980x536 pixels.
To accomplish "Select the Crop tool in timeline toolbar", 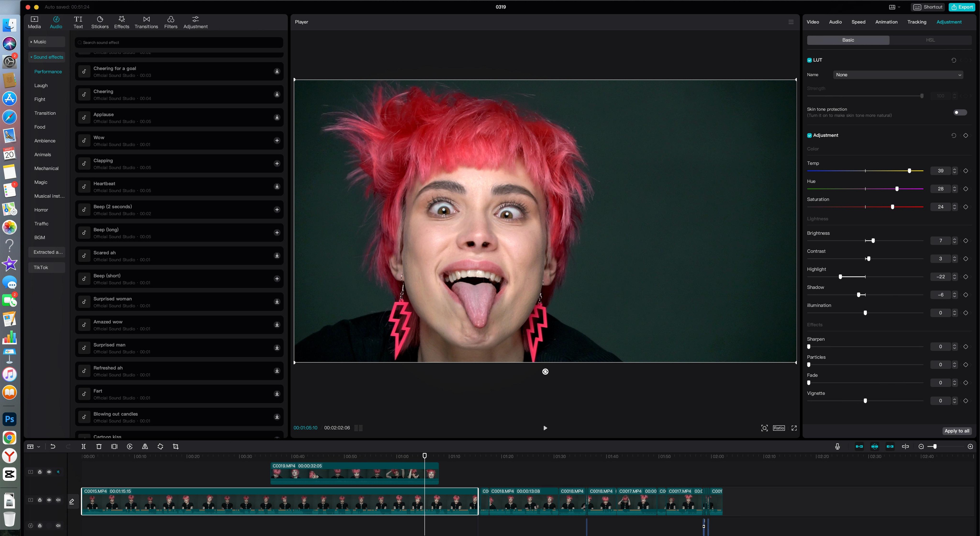I will point(176,446).
